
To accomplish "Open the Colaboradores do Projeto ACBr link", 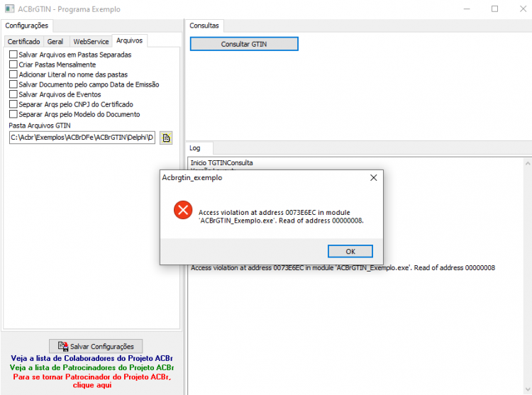I will click(92, 358).
